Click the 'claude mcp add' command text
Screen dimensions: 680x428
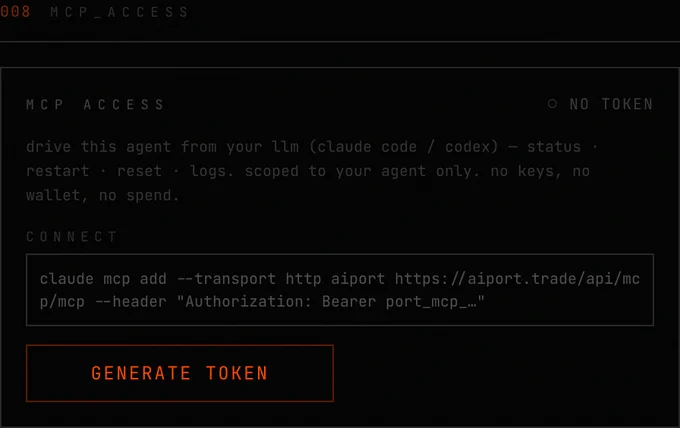pyautogui.click(x=103, y=278)
